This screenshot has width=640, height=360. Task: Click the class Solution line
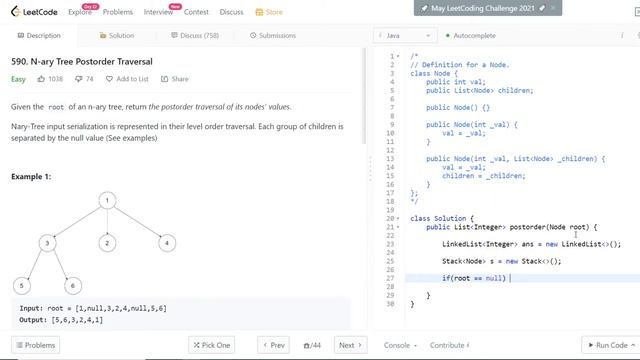442,218
